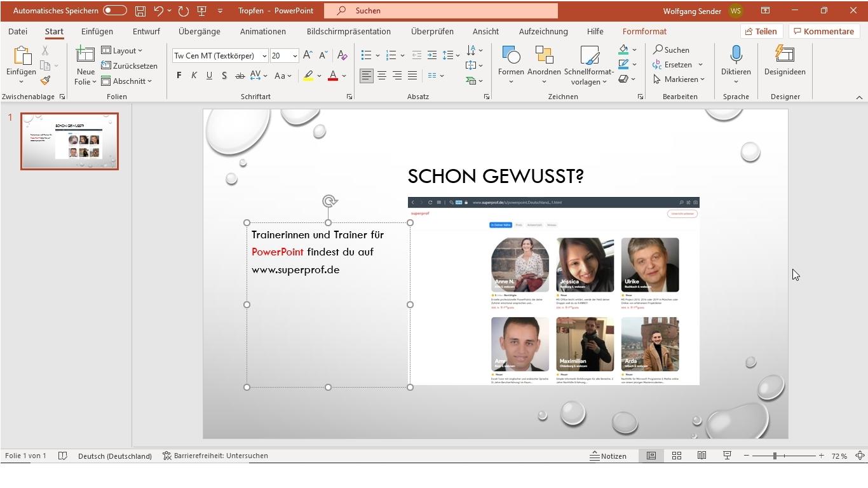Click the Undo arrow icon
Image resolution: width=868 pixels, height=488 pixels.
click(159, 11)
